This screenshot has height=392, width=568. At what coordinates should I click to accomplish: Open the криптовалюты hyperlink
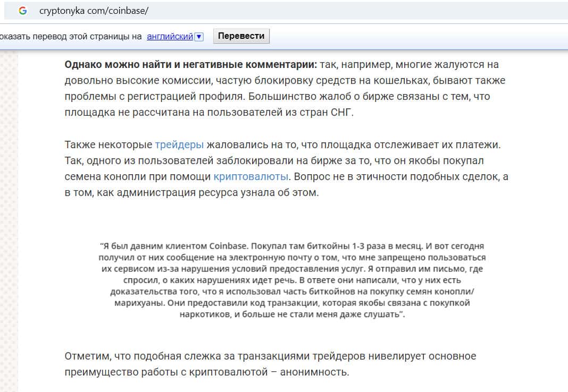coord(250,176)
